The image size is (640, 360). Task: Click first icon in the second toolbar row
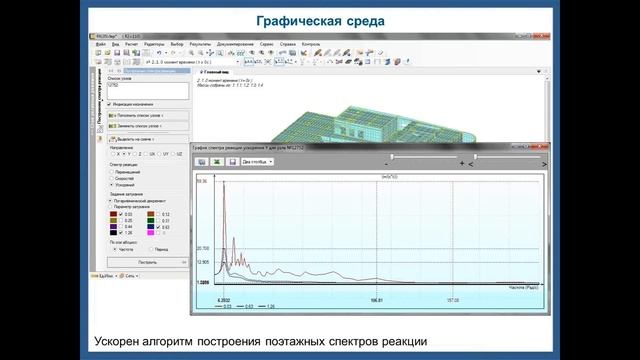click(x=98, y=62)
